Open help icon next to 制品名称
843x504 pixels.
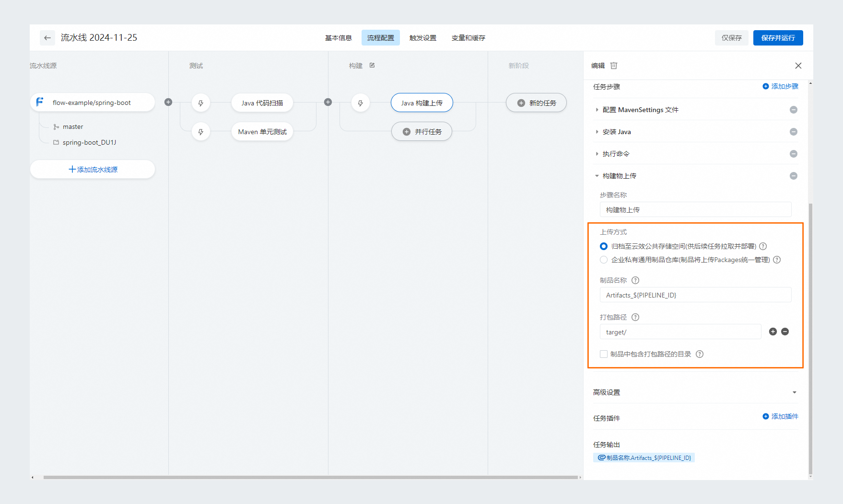[x=635, y=280]
